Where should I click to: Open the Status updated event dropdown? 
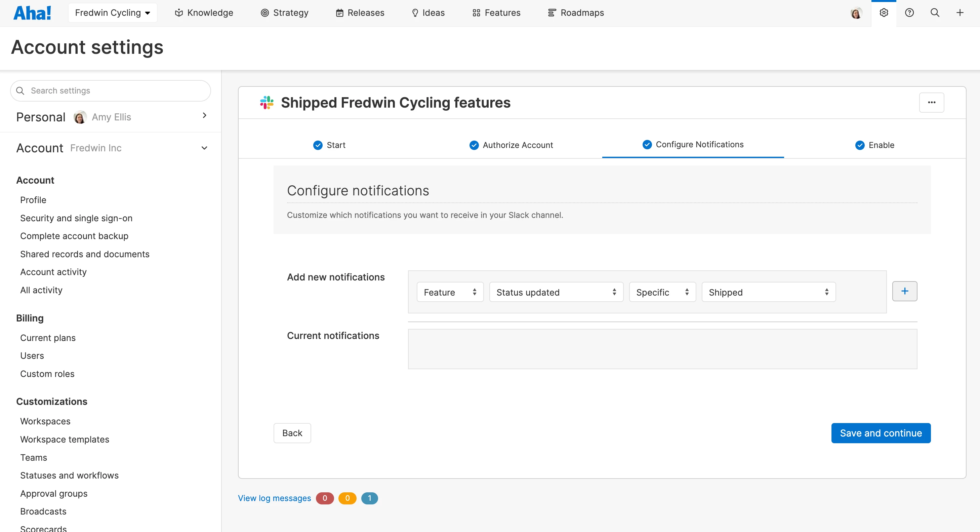tap(556, 292)
